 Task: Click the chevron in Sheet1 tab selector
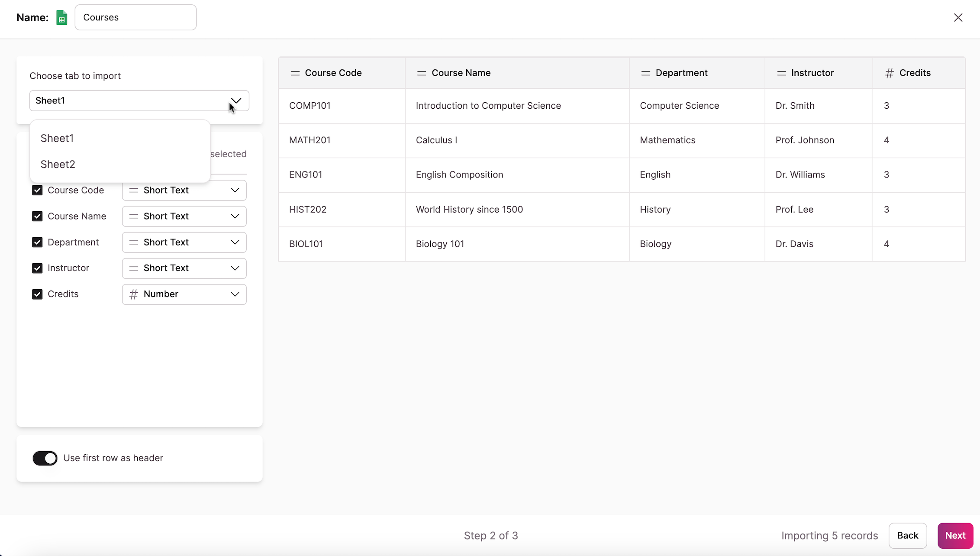[236, 101]
